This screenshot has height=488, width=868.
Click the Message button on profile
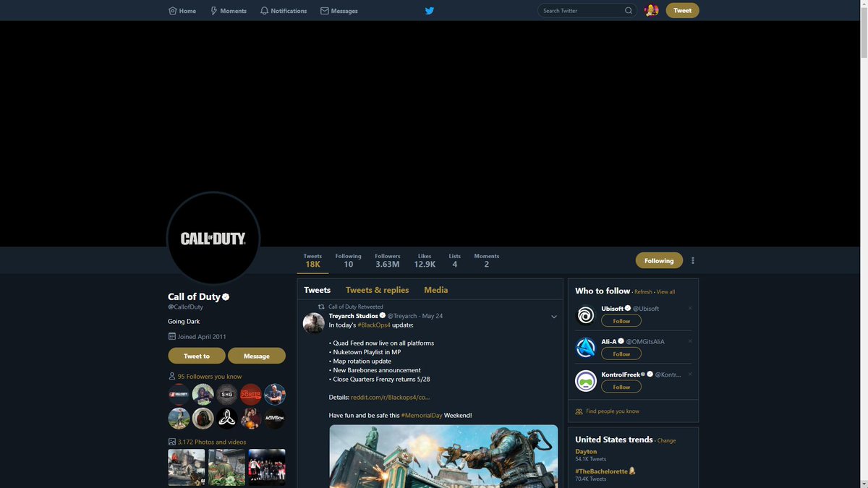[x=257, y=356]
